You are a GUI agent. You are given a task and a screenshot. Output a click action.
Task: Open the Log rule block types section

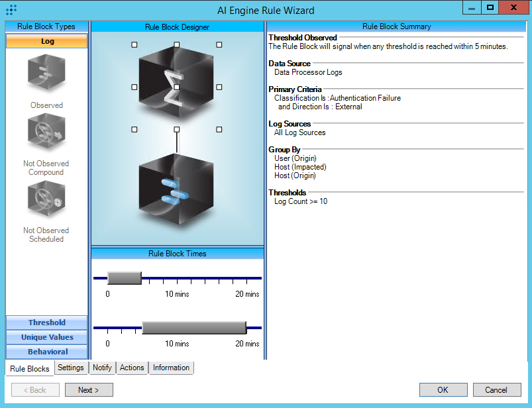coord(46,41)
